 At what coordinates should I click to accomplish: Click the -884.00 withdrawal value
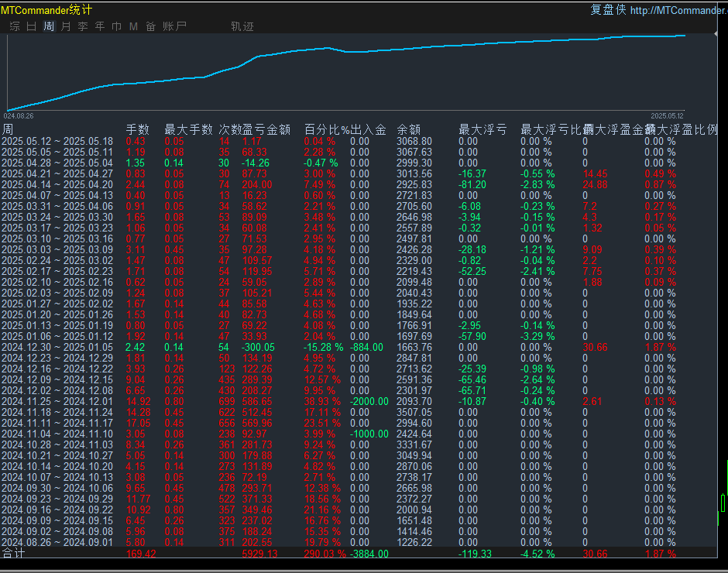(366, 348)
